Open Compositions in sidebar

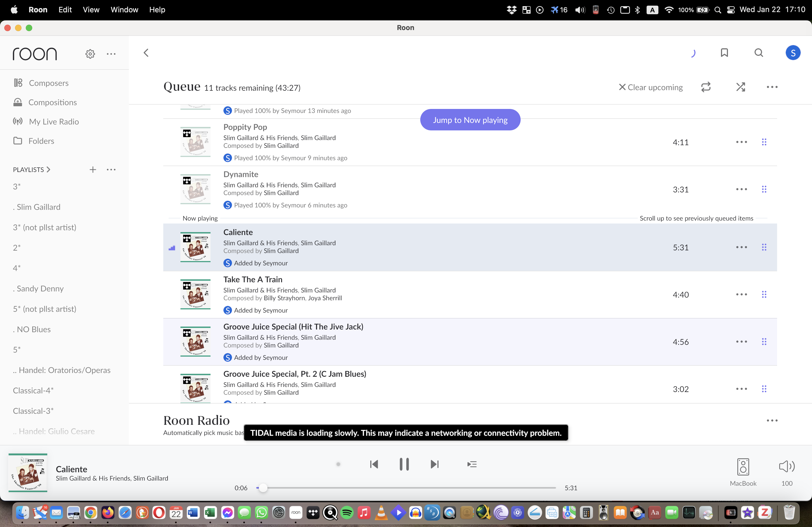click(x=45, y=102)
